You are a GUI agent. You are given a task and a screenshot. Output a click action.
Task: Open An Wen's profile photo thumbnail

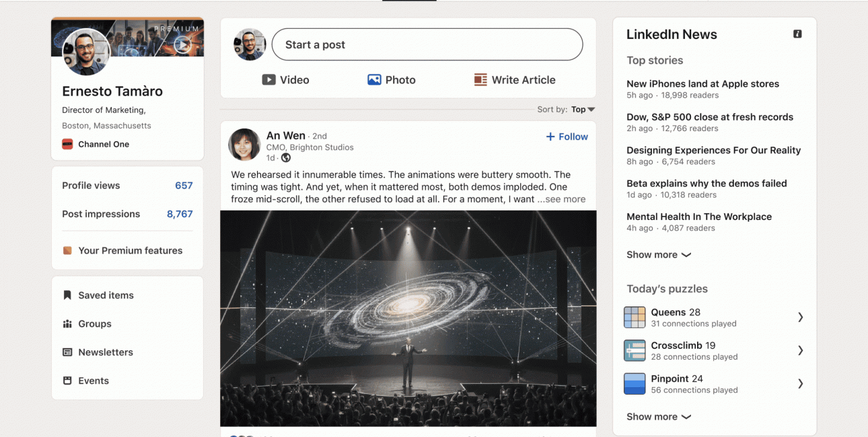coord(244,145)
